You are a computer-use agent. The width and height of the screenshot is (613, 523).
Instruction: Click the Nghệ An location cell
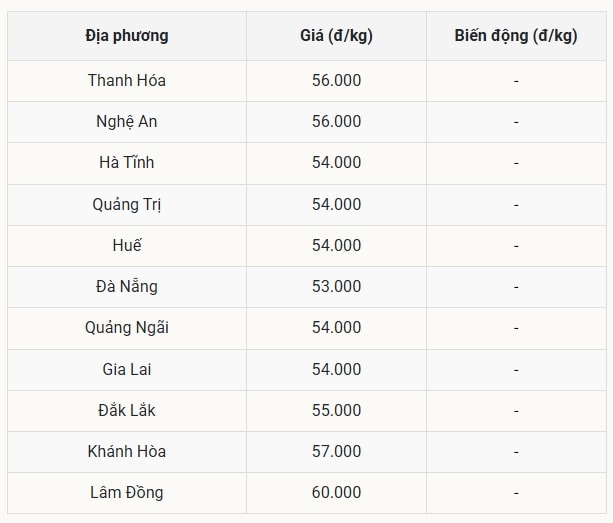(127, 121)
